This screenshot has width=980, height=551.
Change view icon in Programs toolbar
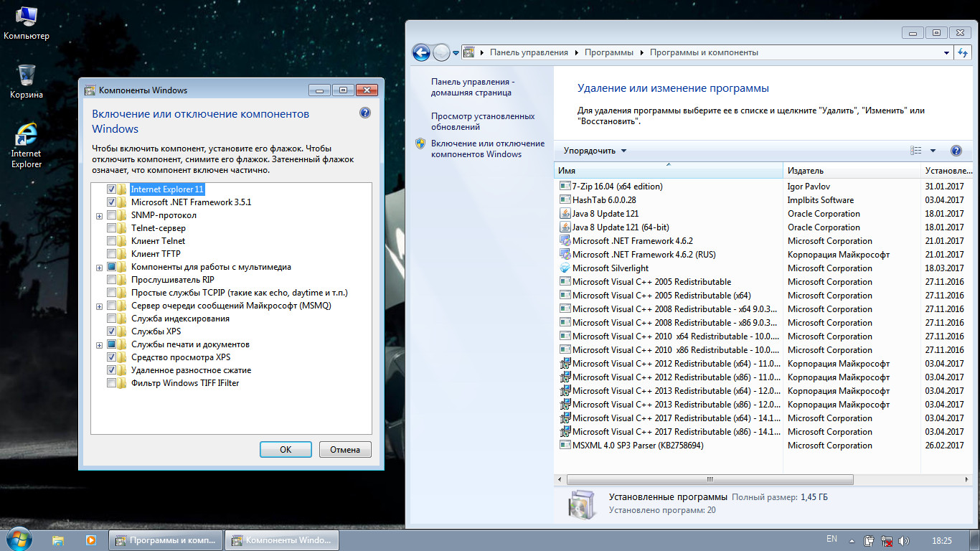tap(916, 151)
